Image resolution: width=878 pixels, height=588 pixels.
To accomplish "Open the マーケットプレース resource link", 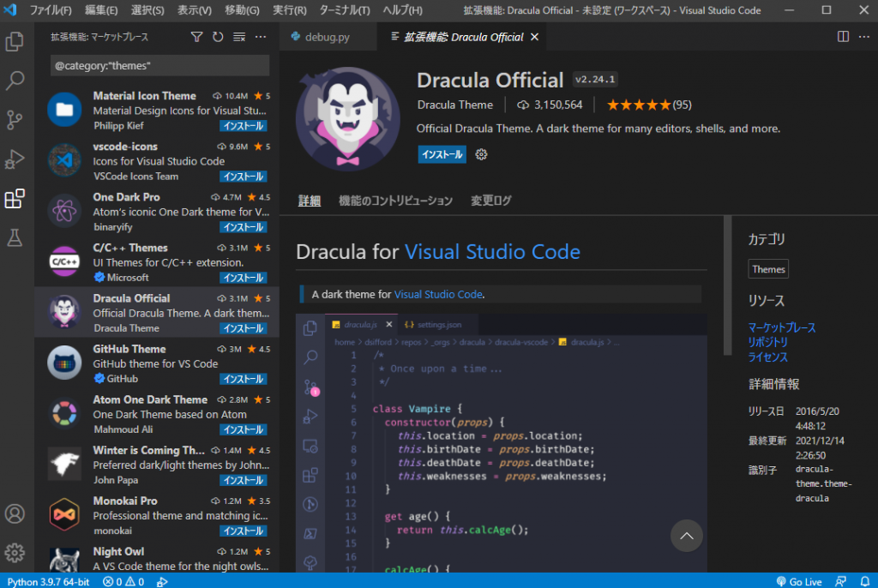I will pyautogui.click(x=782, y=327).
